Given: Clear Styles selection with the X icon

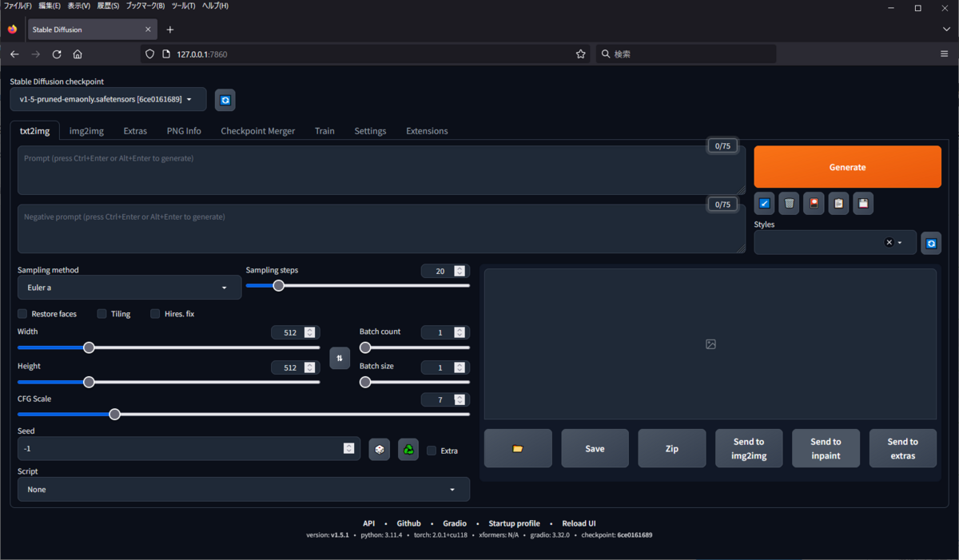Looking at the screenshot, I should (x=889, y=243).
